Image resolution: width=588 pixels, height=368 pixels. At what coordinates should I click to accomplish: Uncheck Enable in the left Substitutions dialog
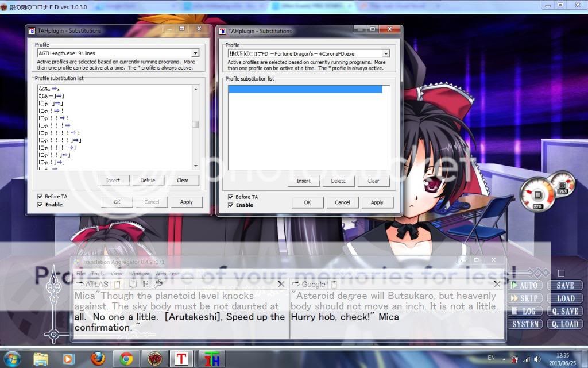40,205
